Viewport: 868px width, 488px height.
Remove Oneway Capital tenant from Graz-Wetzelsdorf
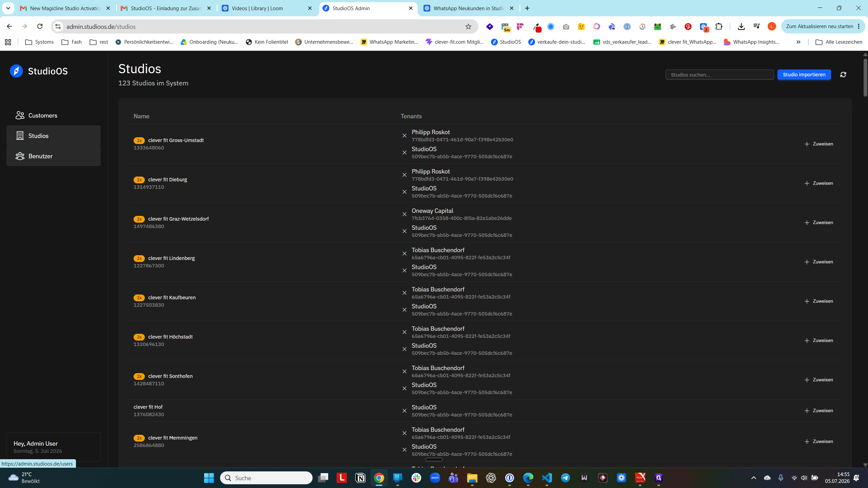[404, 214]
